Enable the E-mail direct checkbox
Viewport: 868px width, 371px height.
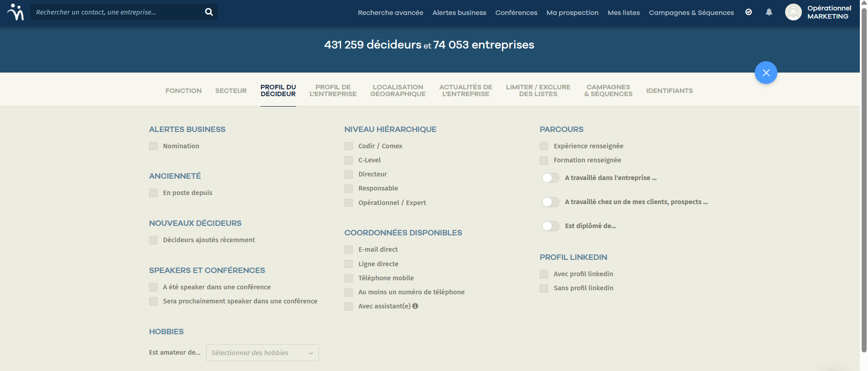coord(348,249)
